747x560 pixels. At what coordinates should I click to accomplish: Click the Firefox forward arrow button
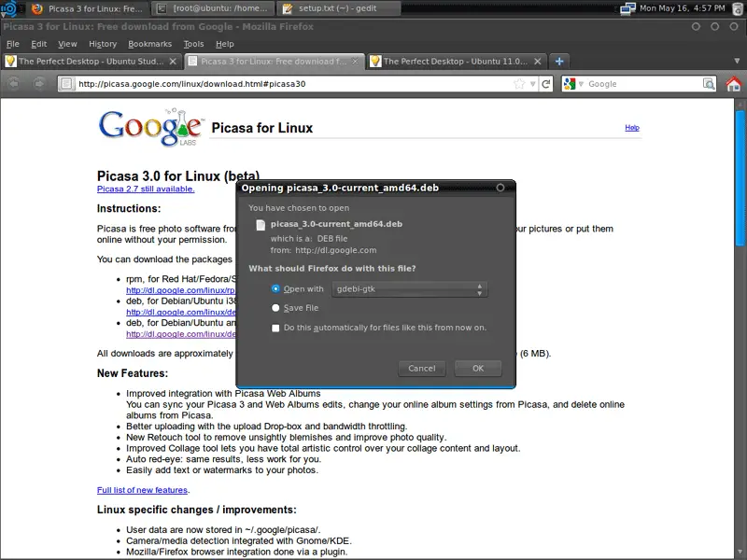tap(39, 84)
